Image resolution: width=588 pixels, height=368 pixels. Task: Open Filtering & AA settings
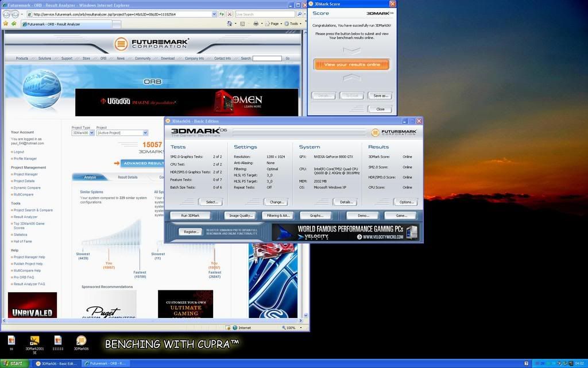click(x=278, y=216)
